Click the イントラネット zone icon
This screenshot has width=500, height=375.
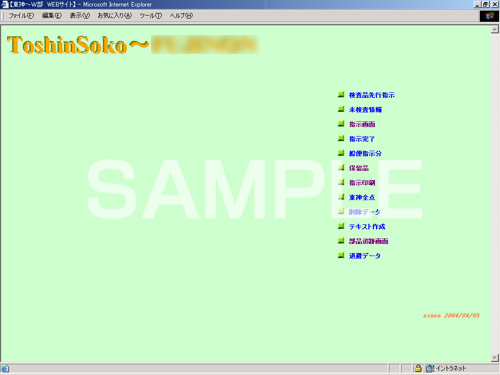tap(430, 368)
